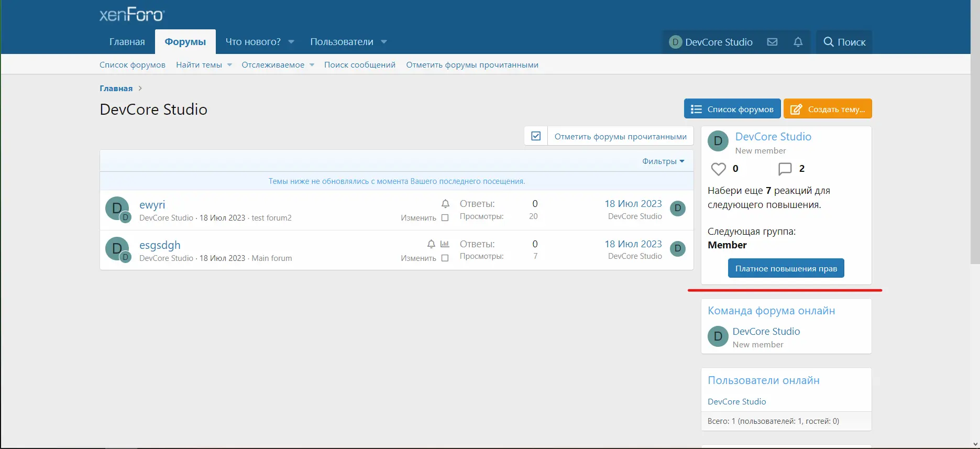Click the Создать тему... button
980x449 pixels.
coord(828,109)
